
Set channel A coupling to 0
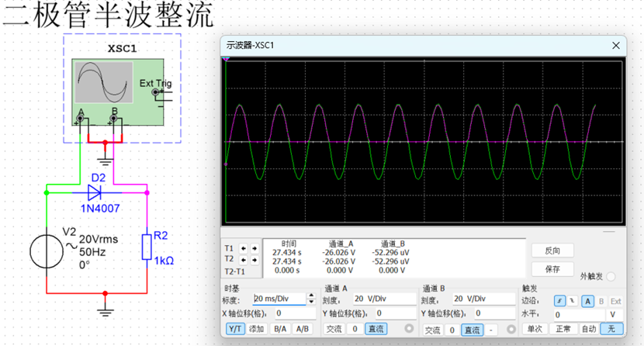(355, 329)
